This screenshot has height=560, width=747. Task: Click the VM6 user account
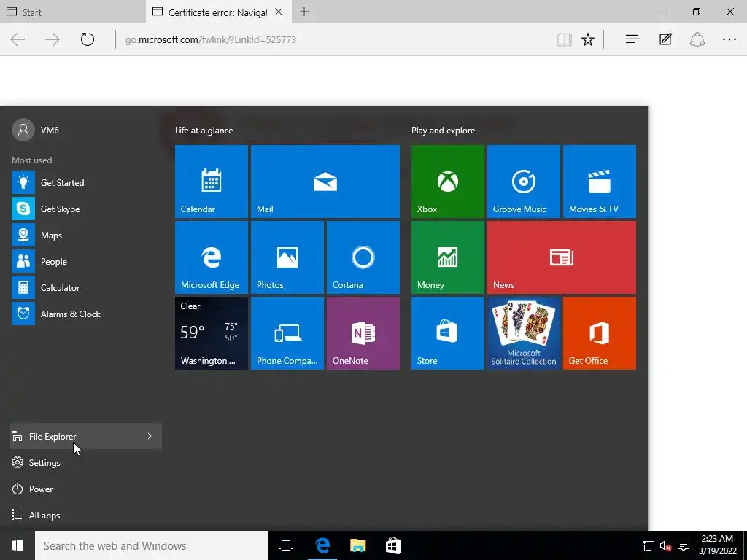click(36, 130)
